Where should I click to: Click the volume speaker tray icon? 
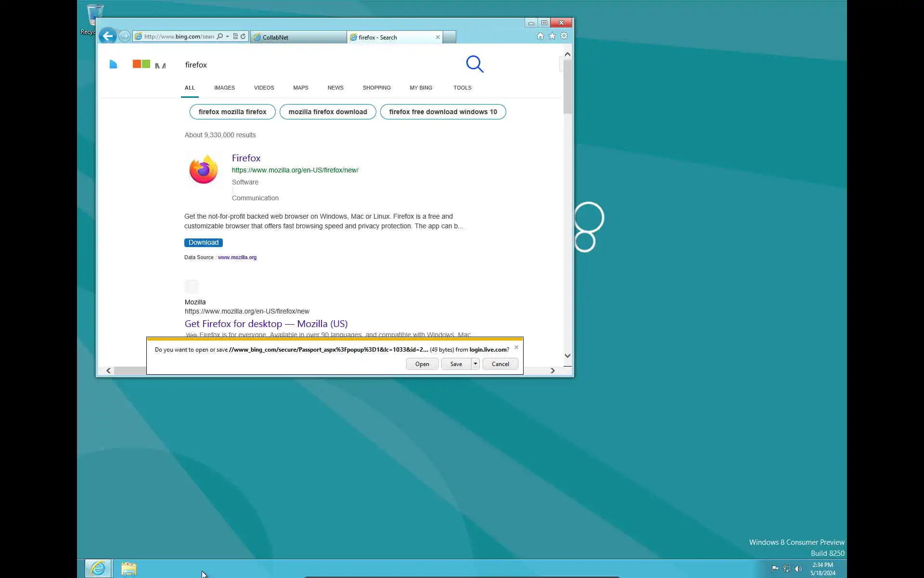[798, 569]
